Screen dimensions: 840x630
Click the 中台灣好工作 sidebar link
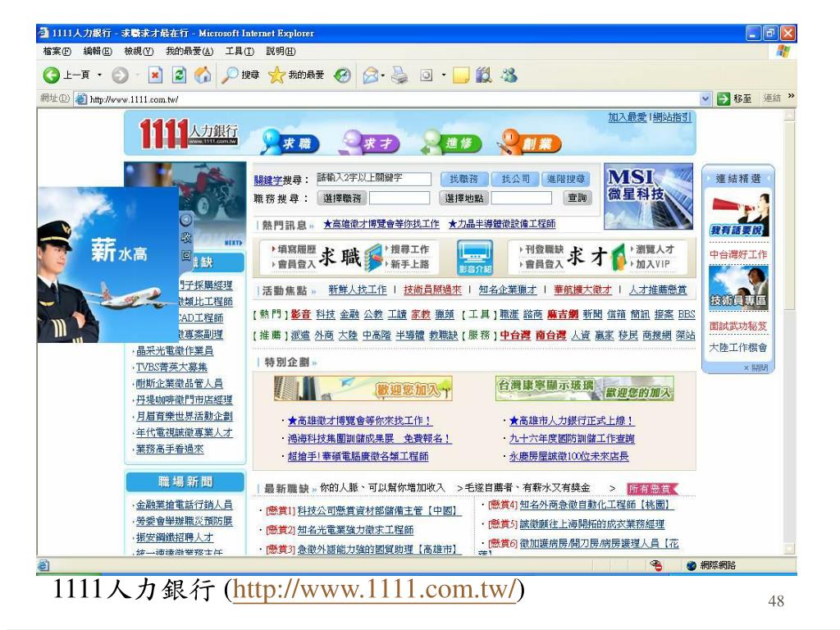pyautogui.click(x=738, y=255)
